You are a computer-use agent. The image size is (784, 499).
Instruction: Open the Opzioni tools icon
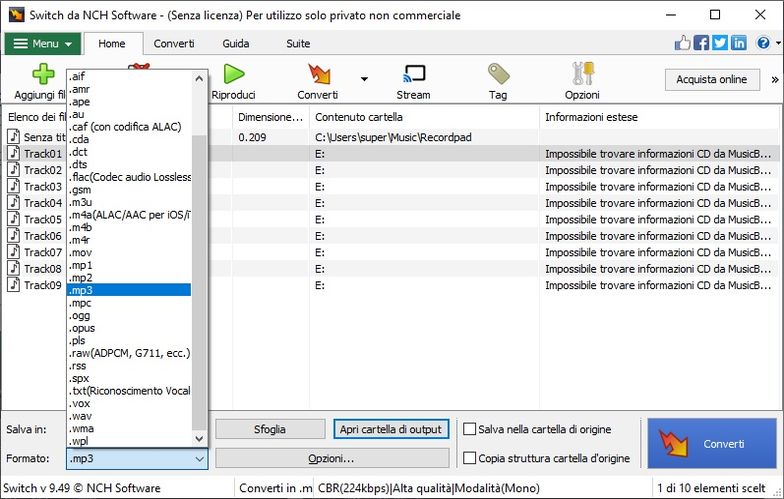583,74
